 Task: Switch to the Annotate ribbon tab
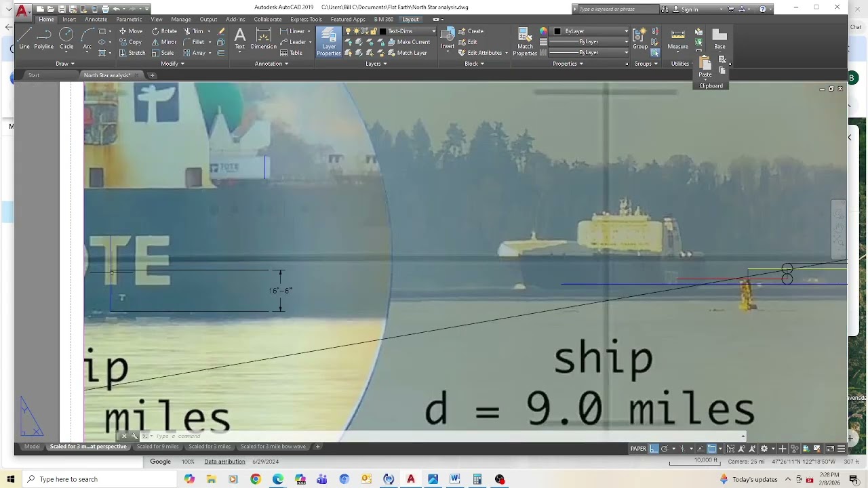point(96,20)
